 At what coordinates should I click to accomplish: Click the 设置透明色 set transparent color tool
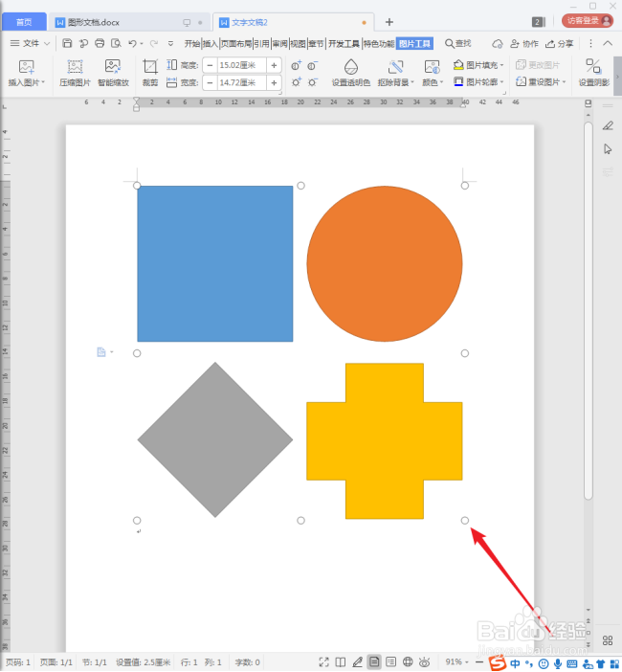tap(351, 74)
